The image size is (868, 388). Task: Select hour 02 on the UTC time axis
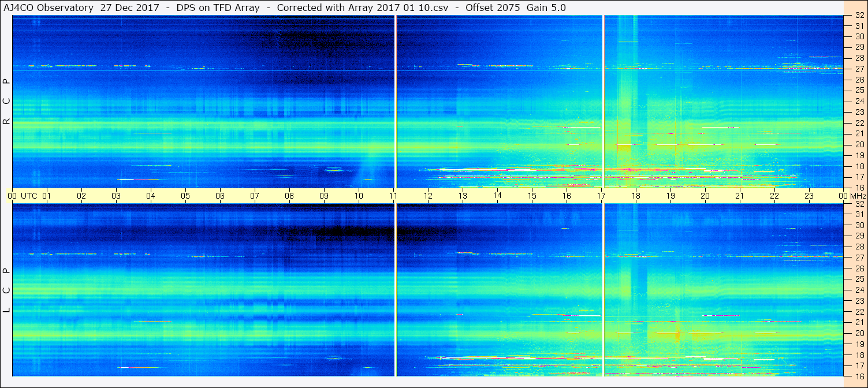coord(81,196)
